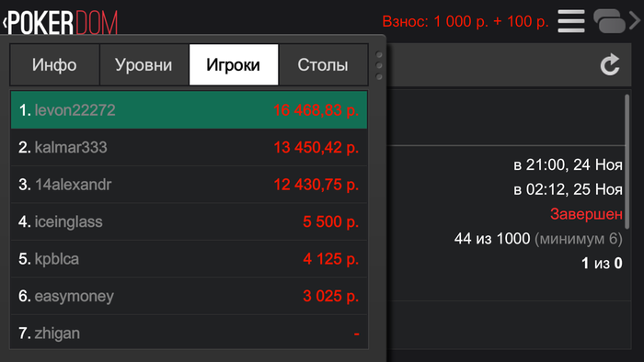The height and width of the screenshot is (362, 644).
Task: Click the refresh arrow icon
Action: point(610,65)
